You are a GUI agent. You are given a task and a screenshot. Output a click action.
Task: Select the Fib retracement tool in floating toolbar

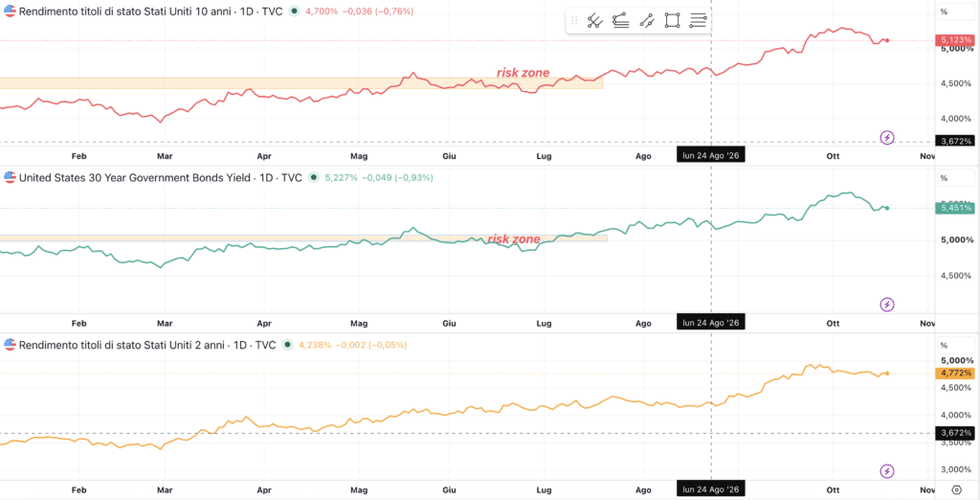click(x=620, y=21)
